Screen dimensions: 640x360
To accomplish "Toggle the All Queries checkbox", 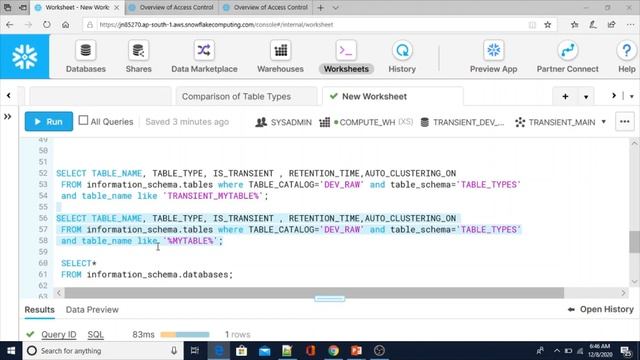I will (83, 120).
